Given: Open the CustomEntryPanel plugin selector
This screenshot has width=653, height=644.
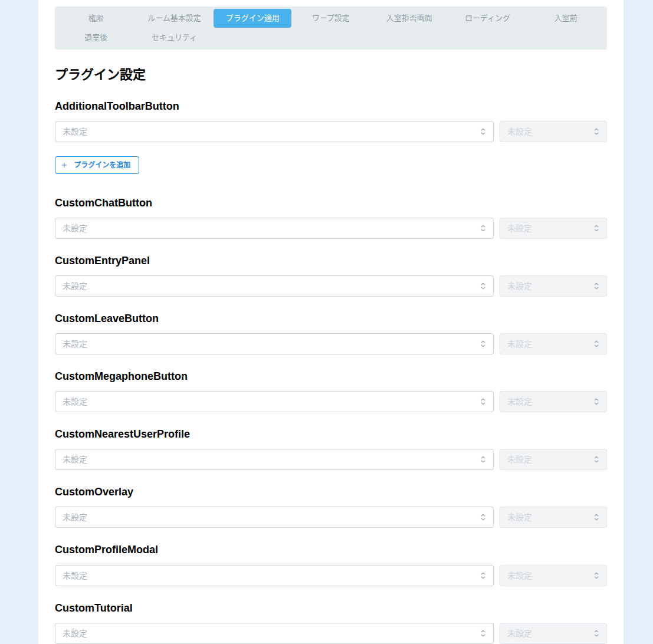Looking at the screenshot, I should tap(274, 286).
